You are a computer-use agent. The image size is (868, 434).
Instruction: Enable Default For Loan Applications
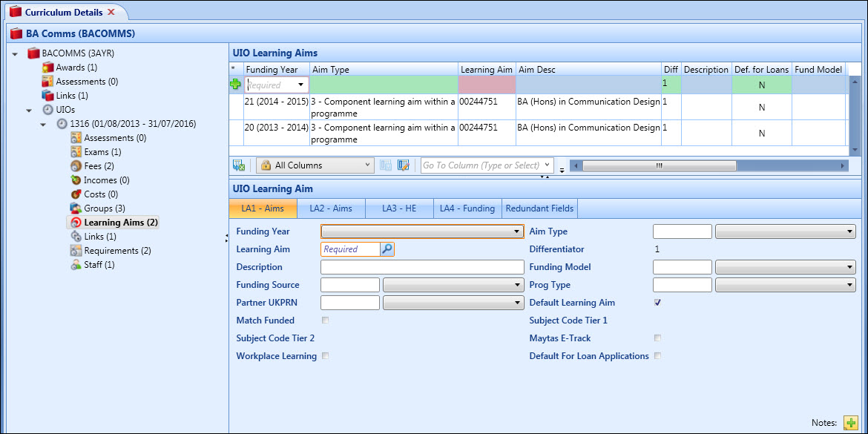coord(657,355)
